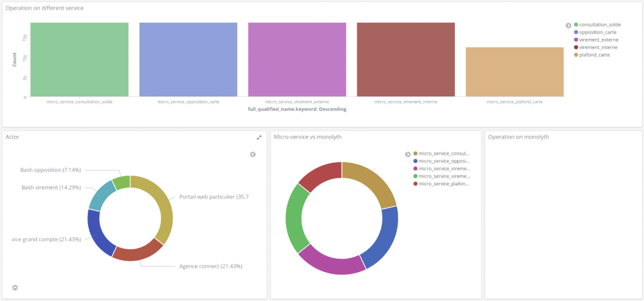Select micro_service_consul... donut legend entry

443,154
